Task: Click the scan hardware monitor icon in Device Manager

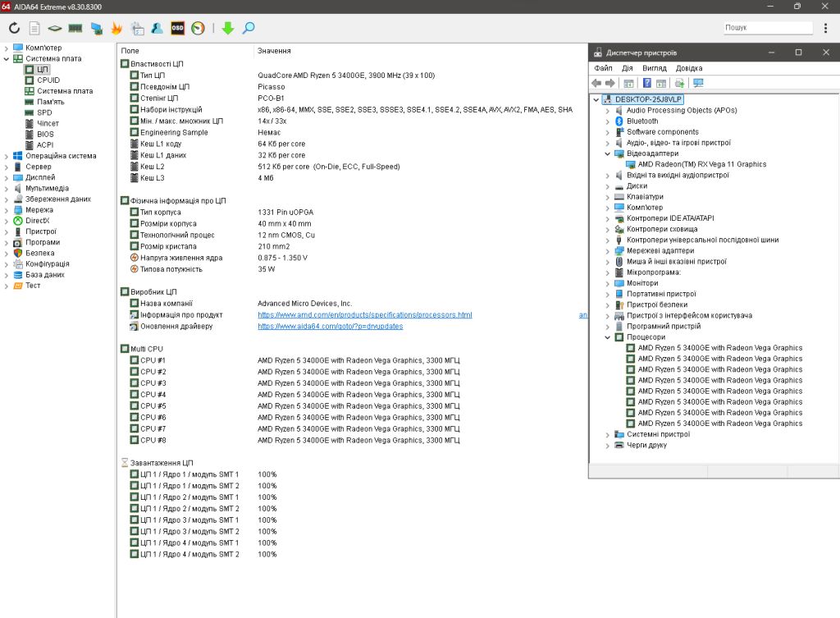Action: point(698,83)
